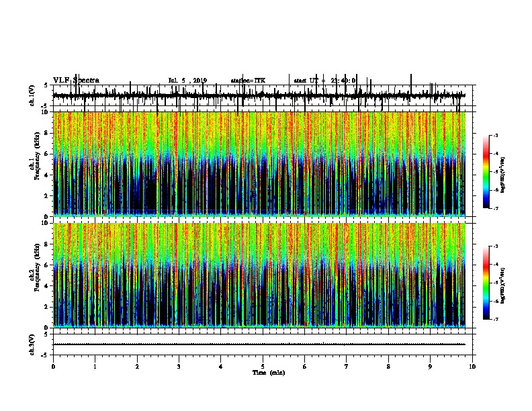The width and height of the screenshot is (532, 411).
Task: Click the date label "Jul 5, 2019"
Action: (x=187, y=81)
